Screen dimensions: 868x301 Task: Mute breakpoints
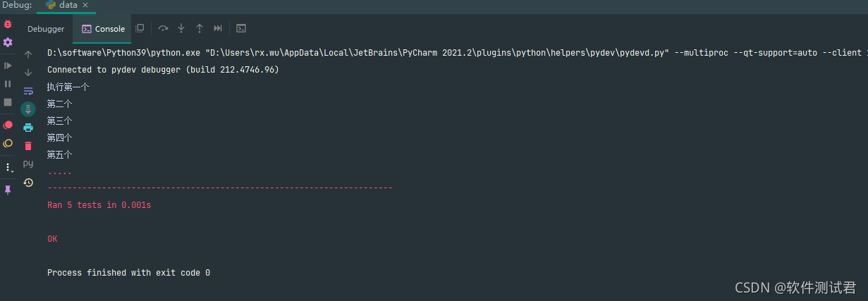coord(8,143)
